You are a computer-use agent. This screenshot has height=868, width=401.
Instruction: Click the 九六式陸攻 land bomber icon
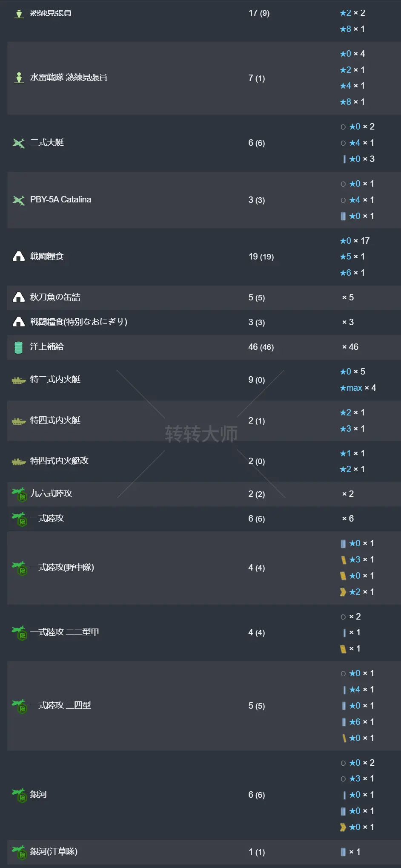[x=20, y=494]
